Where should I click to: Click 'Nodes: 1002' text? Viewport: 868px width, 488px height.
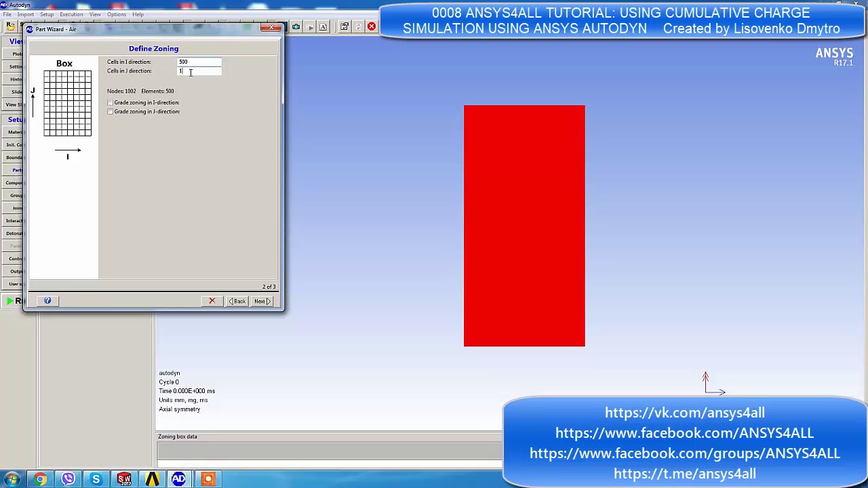point(121,91)
